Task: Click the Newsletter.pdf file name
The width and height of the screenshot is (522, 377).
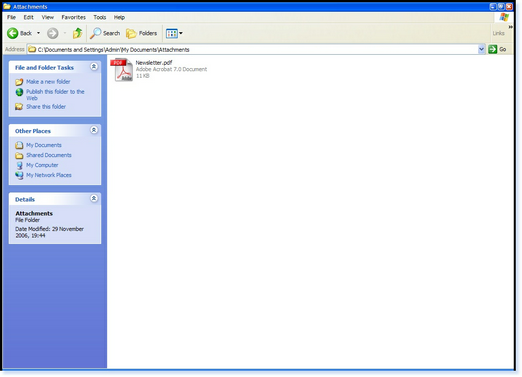Action: [x=154, y=62]
